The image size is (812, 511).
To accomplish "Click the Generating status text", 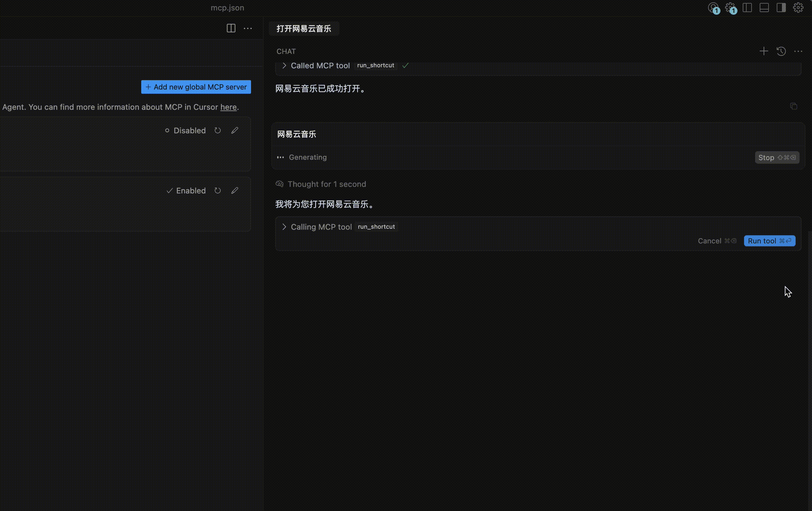I will coord(308,157).
